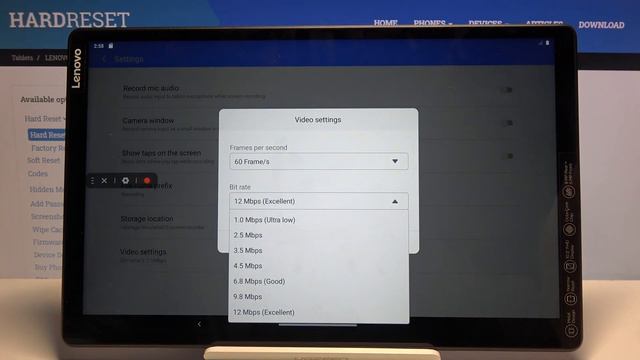Open the Frames per second dropdown
Viewport: 640px width, 360px height.
click(318, 162)
